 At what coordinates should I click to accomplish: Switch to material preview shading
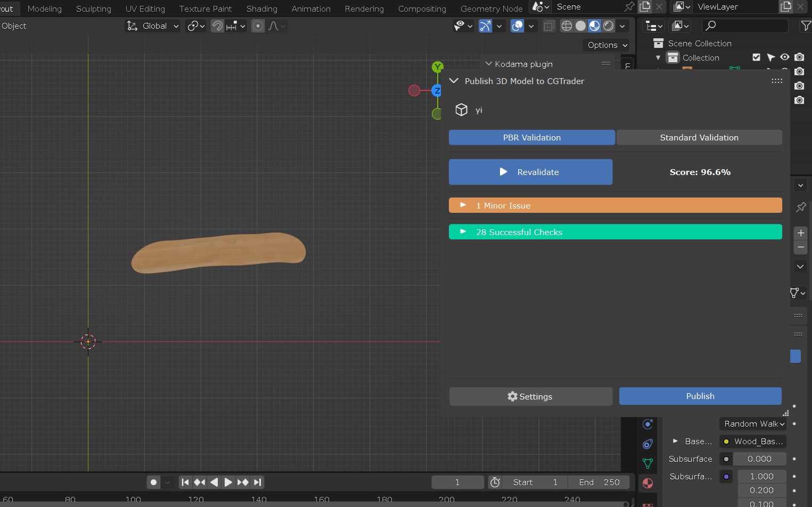coord(595,26)
